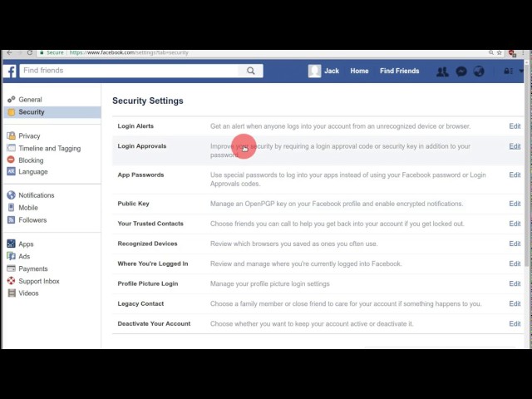The height and width of the screenshot is (399, 532).
Task: Click the Payments card icon
Action: 11,268
